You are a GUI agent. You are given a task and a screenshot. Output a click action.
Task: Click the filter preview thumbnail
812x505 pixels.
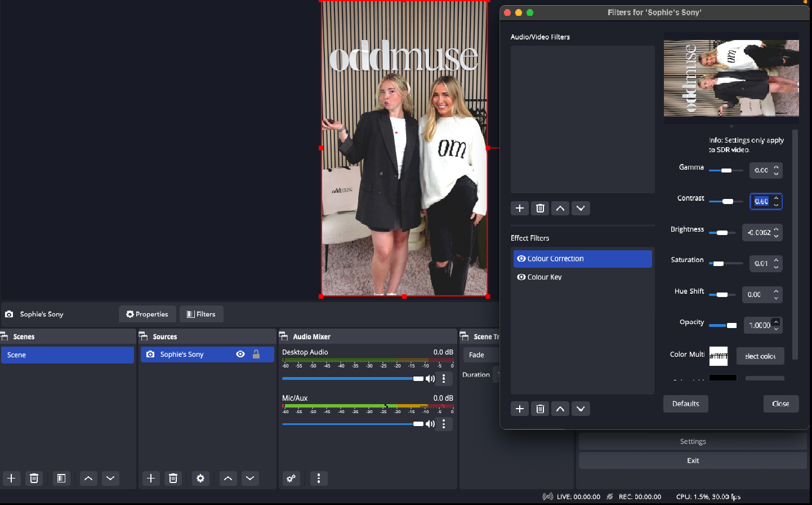[731, 78]
